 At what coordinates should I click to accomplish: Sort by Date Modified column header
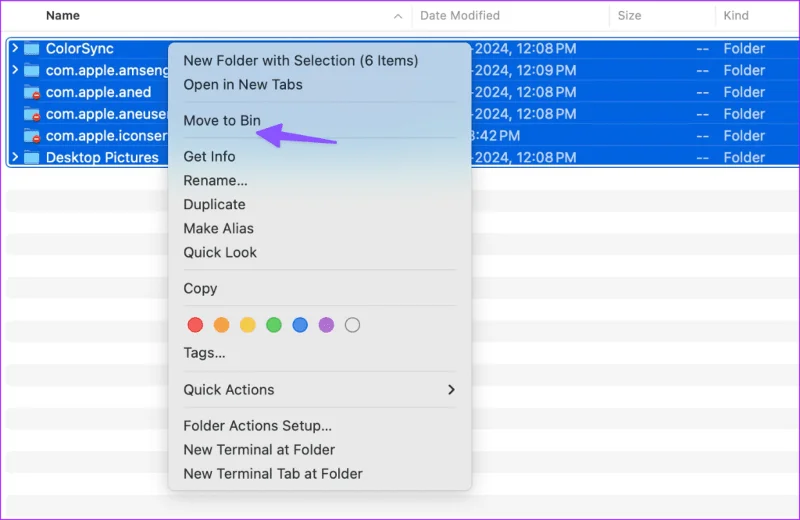460,16
